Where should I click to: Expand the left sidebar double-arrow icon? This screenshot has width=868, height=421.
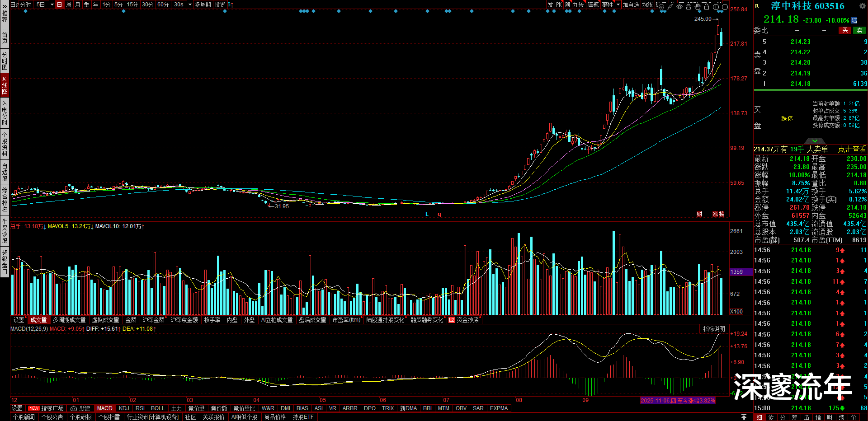[x=5, y=6]
